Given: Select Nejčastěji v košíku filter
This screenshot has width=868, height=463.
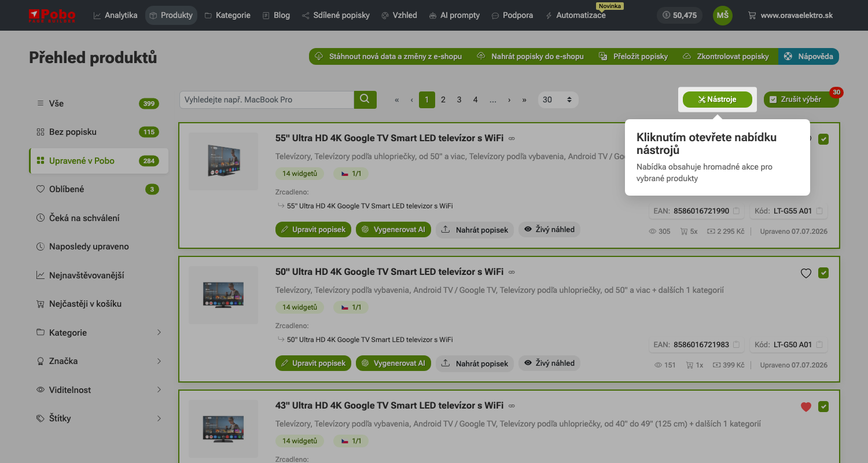Looking at the screenshot, I should click(98, 304).
